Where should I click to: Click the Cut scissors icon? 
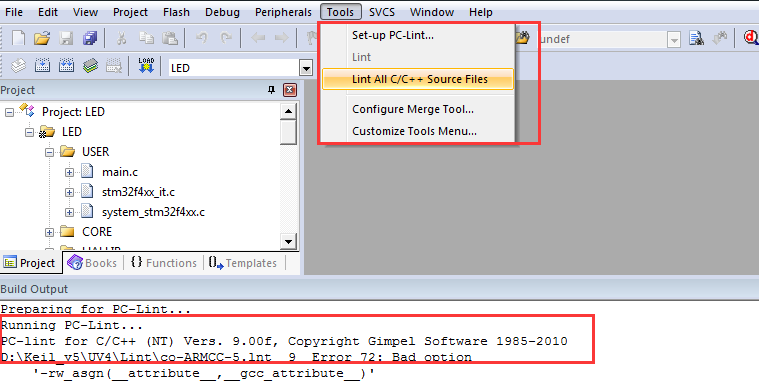coord(121,38)
